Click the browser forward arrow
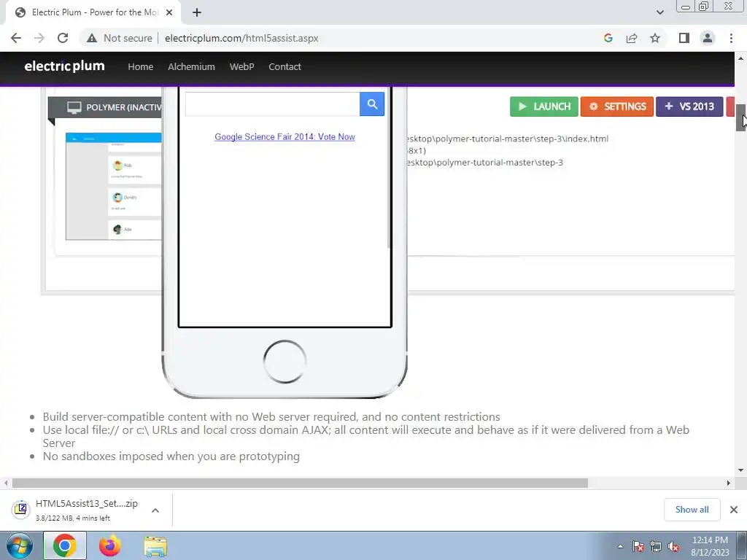 click(39, 38)
